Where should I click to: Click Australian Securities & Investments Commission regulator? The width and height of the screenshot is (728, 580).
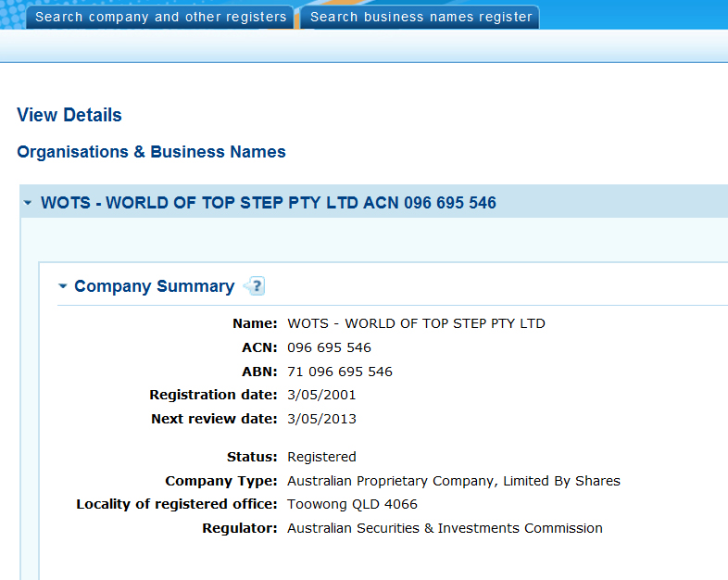point(445,528)
